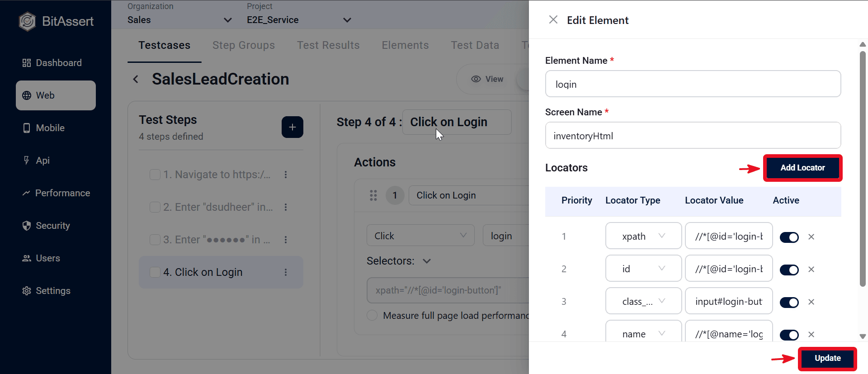Remove the priority 2 id locator
Image resolution: width=868 pixels, height=374 pixels.
[811, 269]
